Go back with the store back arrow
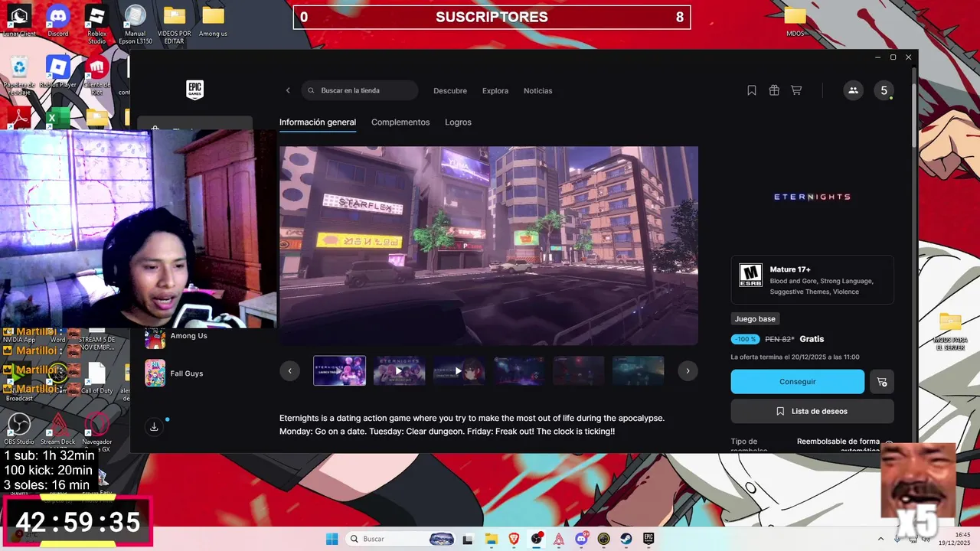 pyautogui.click(x=288, y=90)
